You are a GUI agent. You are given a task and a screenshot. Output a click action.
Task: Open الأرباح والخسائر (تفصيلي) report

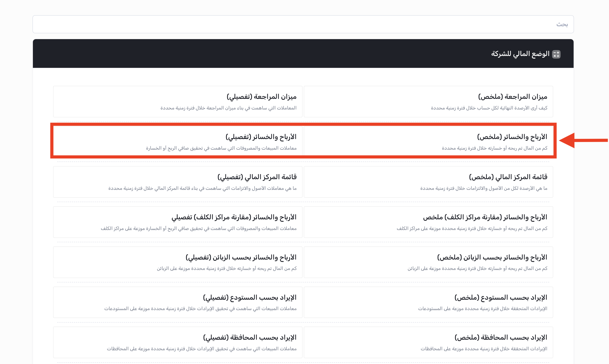tap(261, 137)
